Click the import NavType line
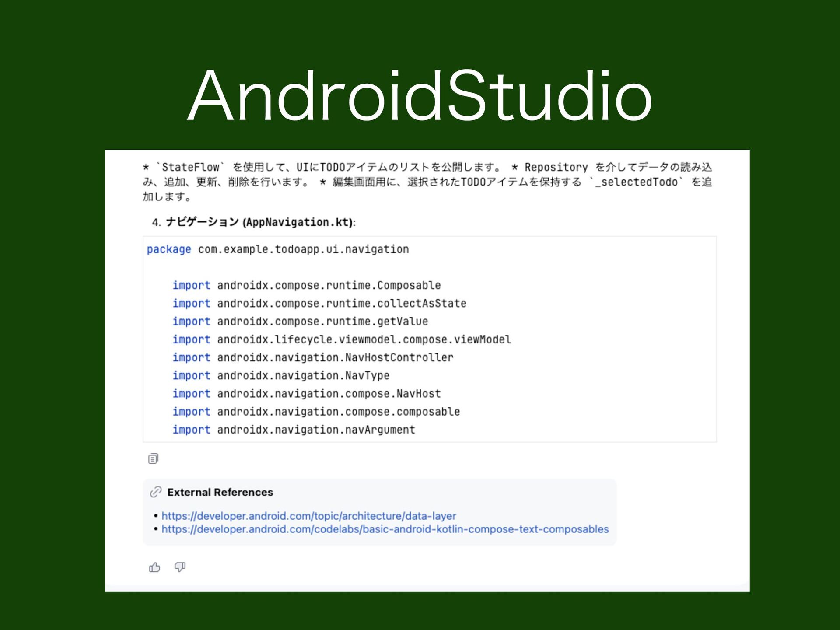The width and height of the screenshot is (840, 630). pos(281,375)
